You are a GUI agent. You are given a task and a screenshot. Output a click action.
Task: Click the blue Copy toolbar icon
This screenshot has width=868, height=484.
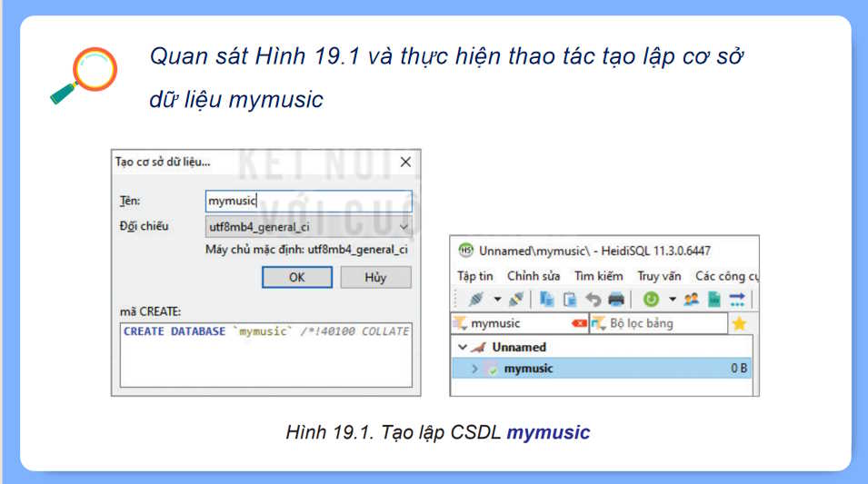coord(547,300)
